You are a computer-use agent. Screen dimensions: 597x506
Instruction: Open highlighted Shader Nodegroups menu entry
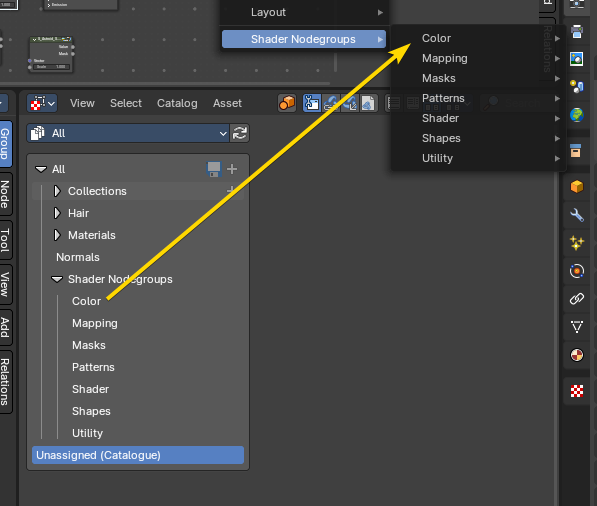pyautogui.click(x=304, y=39)
